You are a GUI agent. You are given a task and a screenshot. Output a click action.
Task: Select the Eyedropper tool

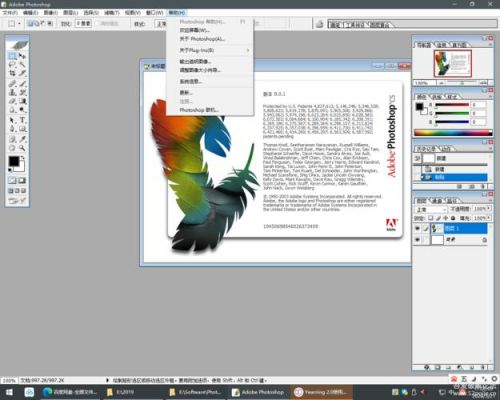[22, 139]
